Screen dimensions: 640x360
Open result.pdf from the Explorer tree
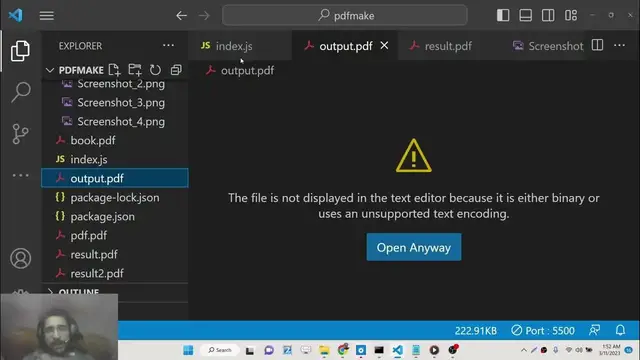pos(115,254)
